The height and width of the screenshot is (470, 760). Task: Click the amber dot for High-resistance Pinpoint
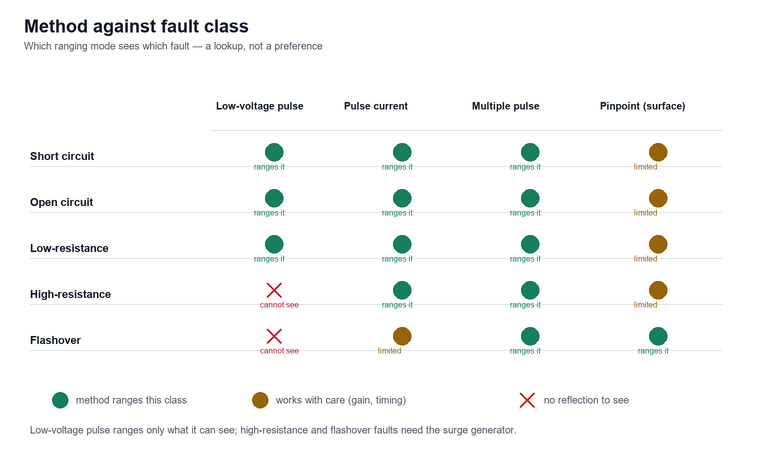(x=658, y=290)
